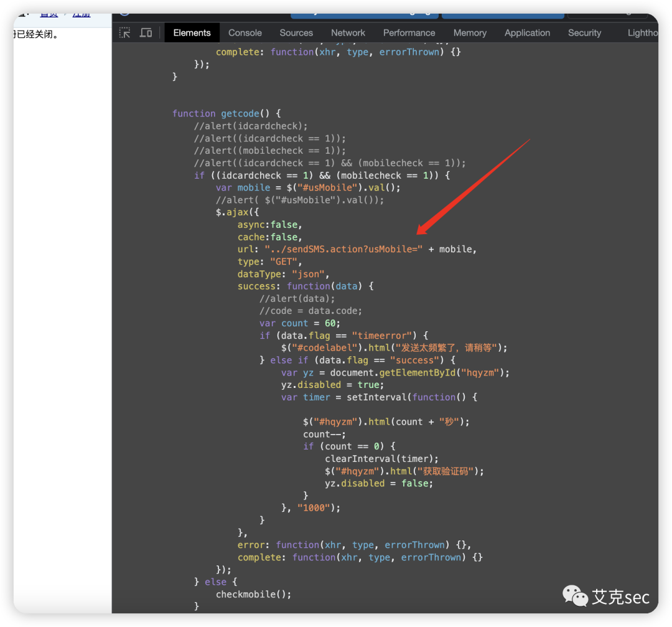Select the function getcode() declaration line
This screenshot has width=672, height=627.
coord(226,113)
